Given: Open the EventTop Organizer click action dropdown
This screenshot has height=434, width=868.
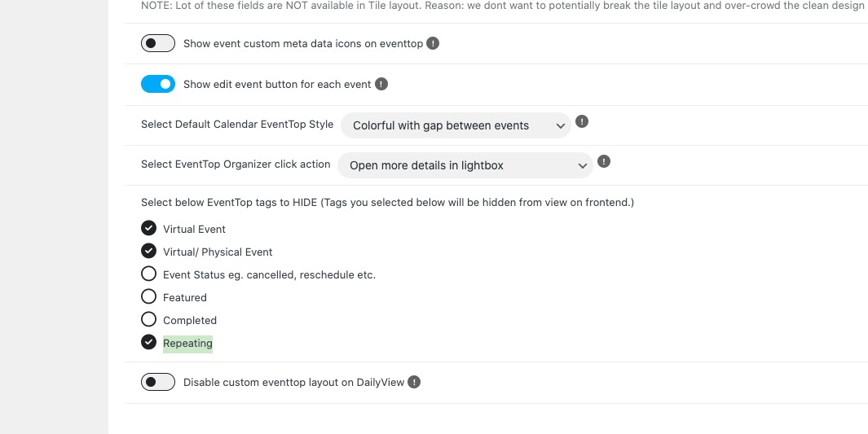Looking at the screenshot, I should click(465, 165).
